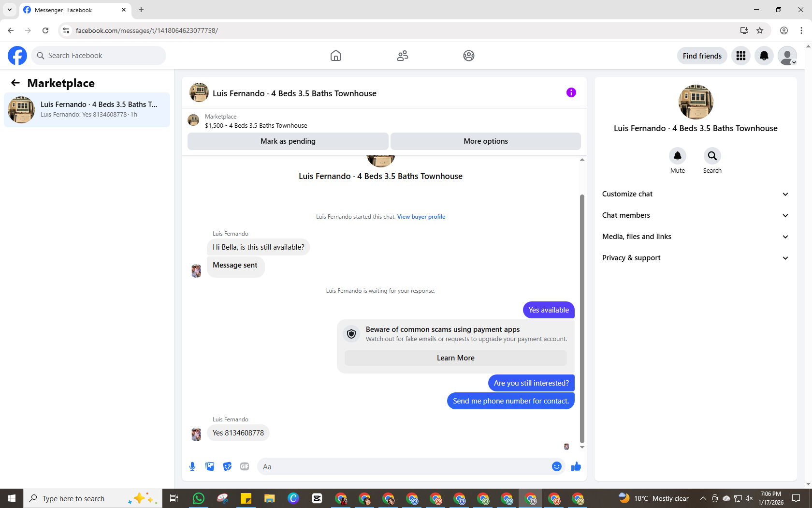Click the Facebook logo icon
The width and height of the screenshot is (812, 508).
pos(17,56)
